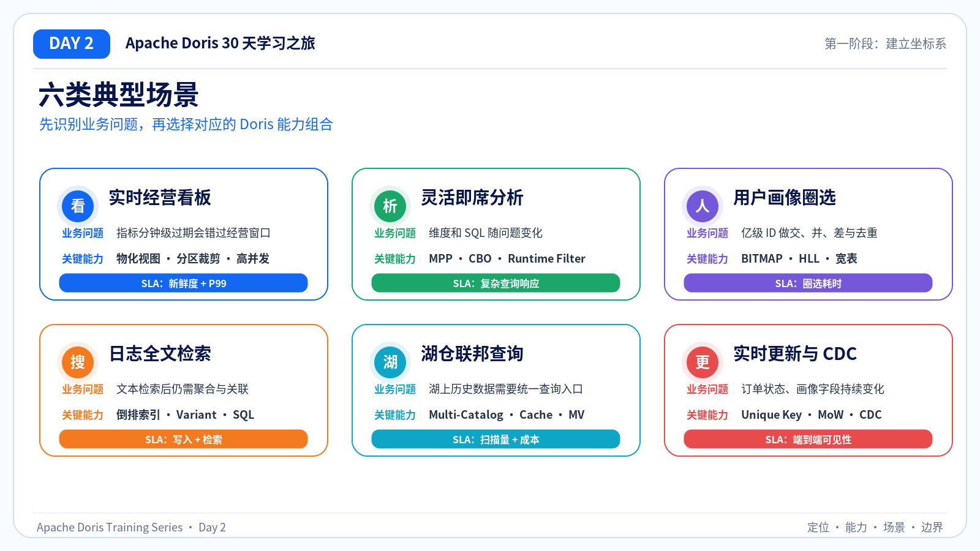
Task: Click the orange 搜 circle icon
Action: tap(78, 362)
